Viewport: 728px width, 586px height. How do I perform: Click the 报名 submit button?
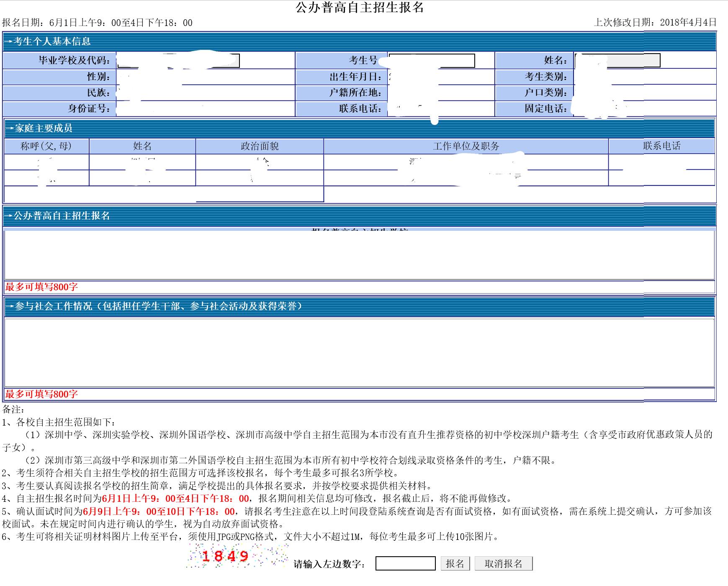click(x=455, y=563)
